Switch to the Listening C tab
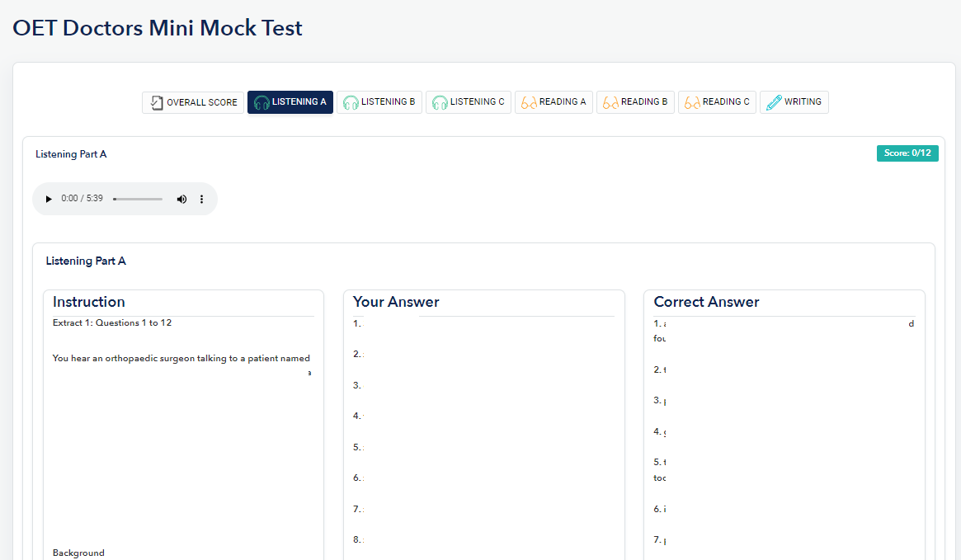961x560 pixels. (x=468, y=101)
